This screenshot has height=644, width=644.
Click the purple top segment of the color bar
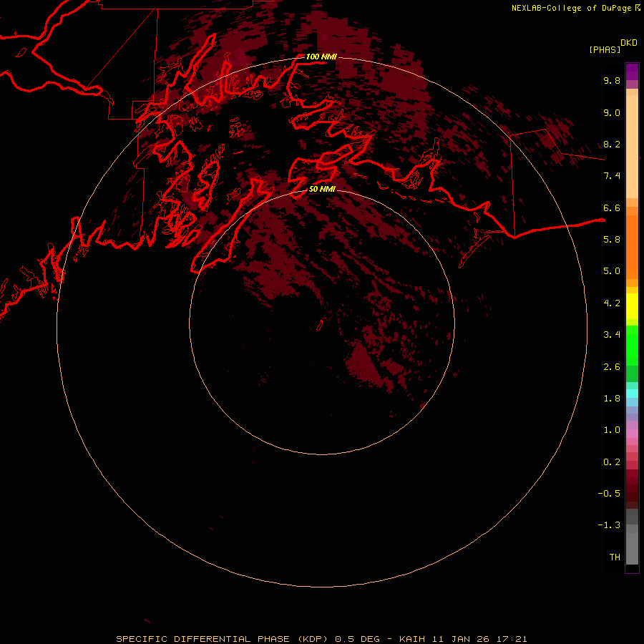point(632,72)
